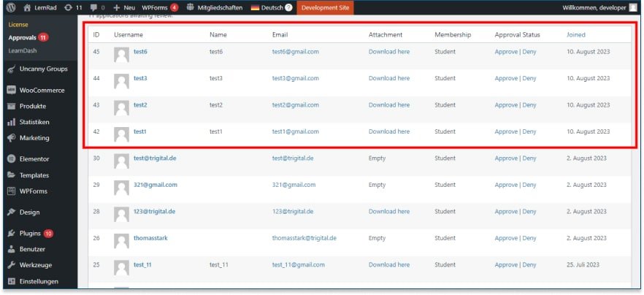Open the Statistiken bar chart icon
644x295 pixels.
coord(12,122)
